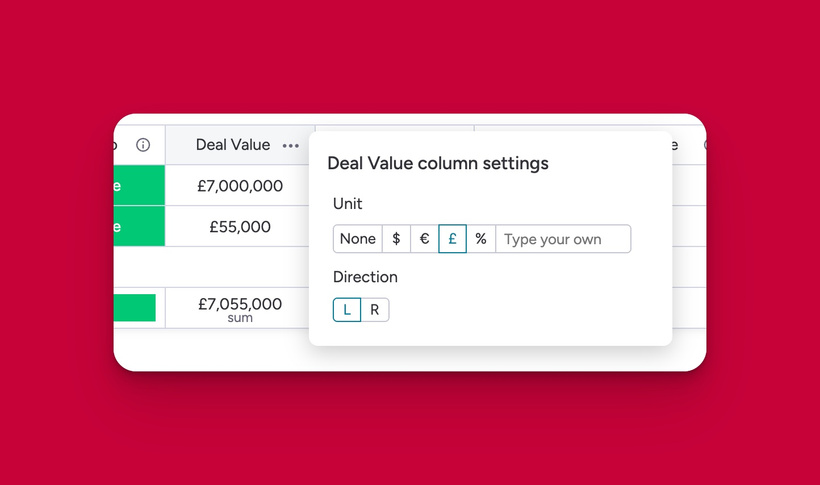Select the percent sign unit
The height and width of the screenshot is (485, 820).
click(x=481, y=239)
